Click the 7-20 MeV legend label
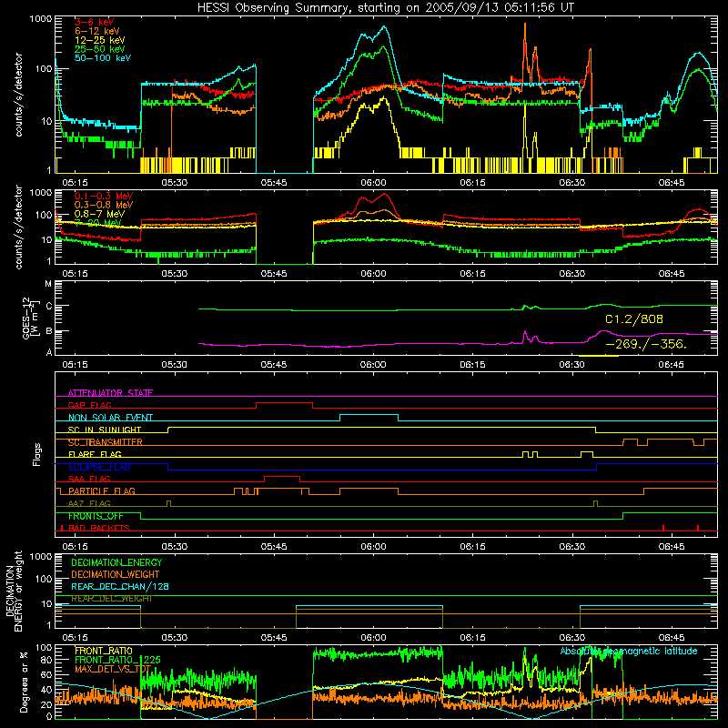Viewport: 728px width, 728px height. [x=98, y=223]
